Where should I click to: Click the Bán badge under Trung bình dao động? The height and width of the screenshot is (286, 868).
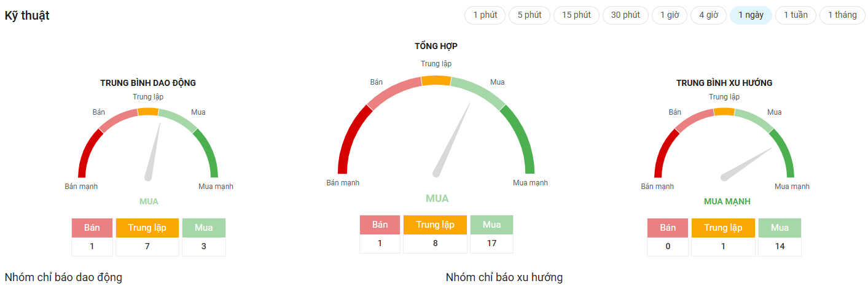coord(92,228)
